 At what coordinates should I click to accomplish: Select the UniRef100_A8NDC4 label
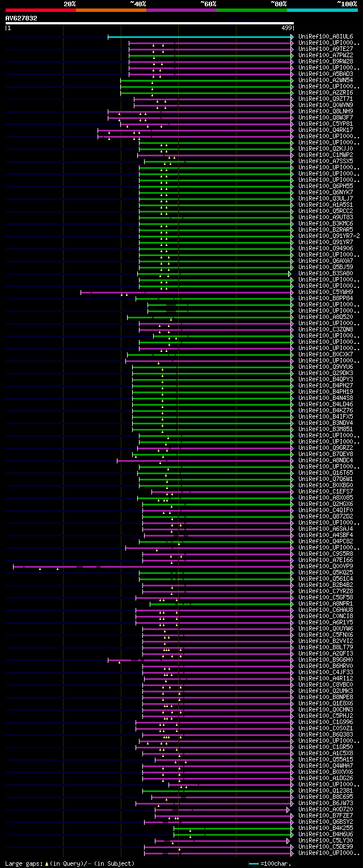point(326,461)
